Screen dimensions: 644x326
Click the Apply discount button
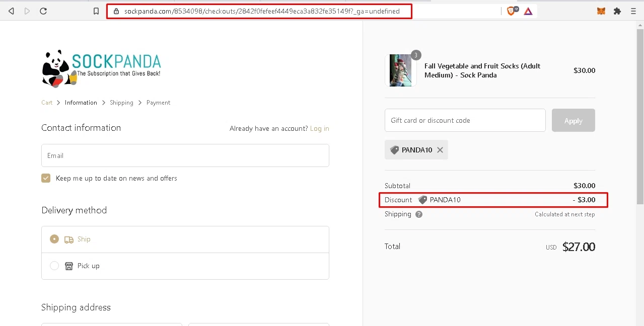[574, 120]
